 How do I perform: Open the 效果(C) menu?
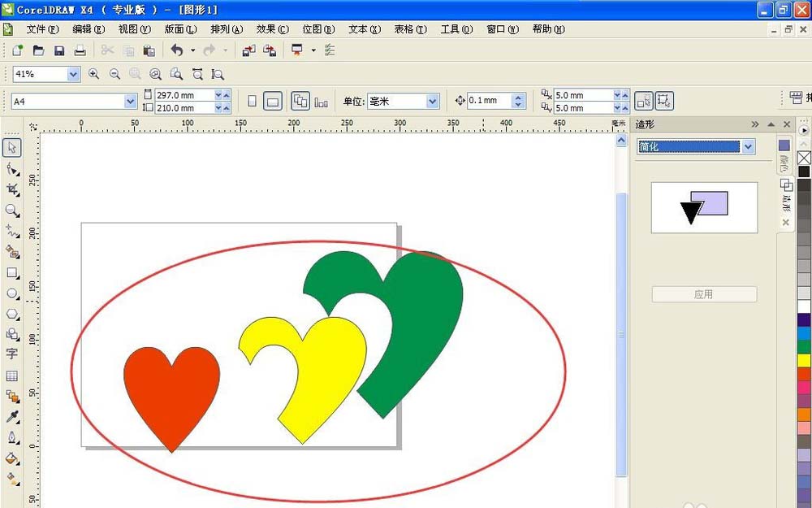click(x=272, y=29)
